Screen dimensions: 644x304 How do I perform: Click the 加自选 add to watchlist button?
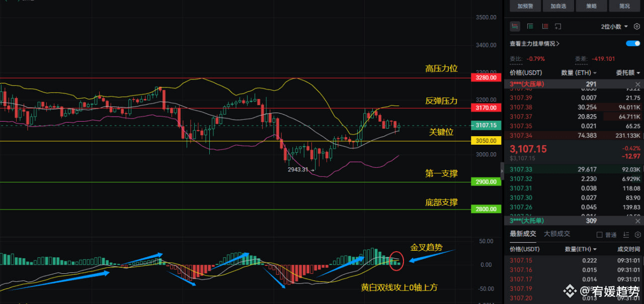[x=558, y=6]
